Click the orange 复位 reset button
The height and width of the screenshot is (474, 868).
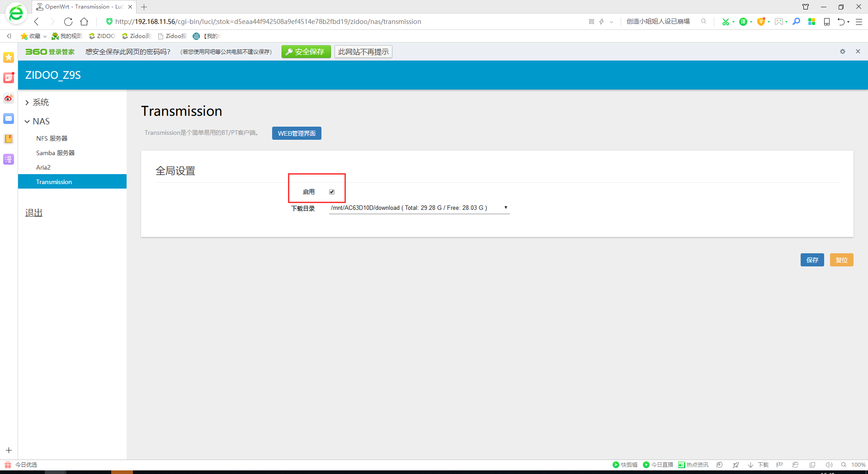click(x=841, y=260)
